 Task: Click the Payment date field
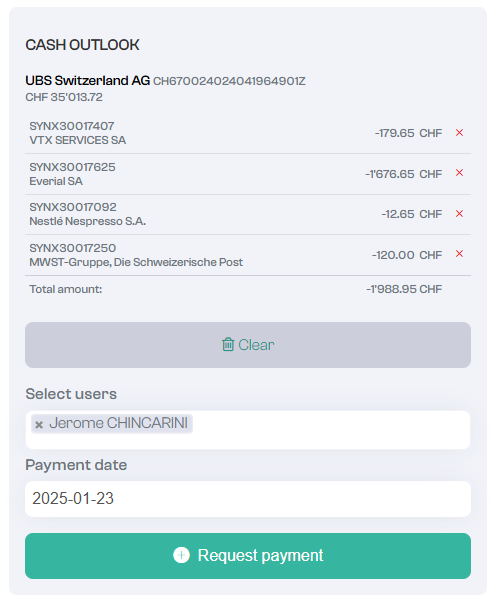[x=248, y=499]
